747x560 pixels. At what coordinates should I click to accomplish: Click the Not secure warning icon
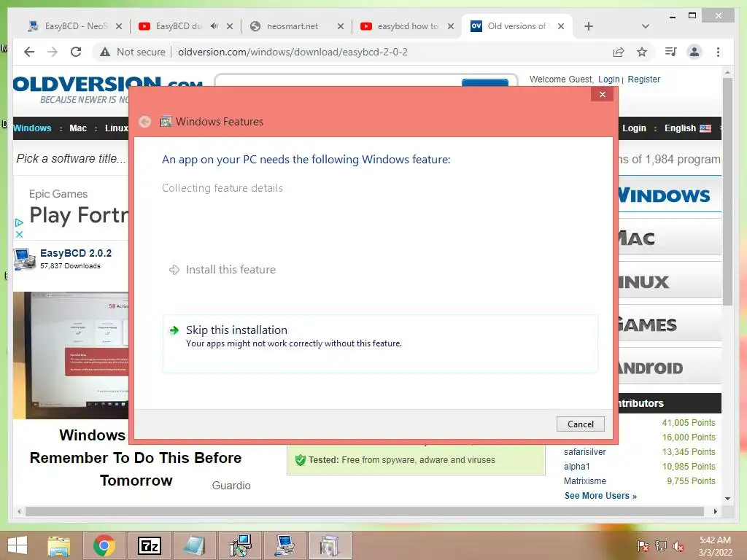(x=105, y=52)
